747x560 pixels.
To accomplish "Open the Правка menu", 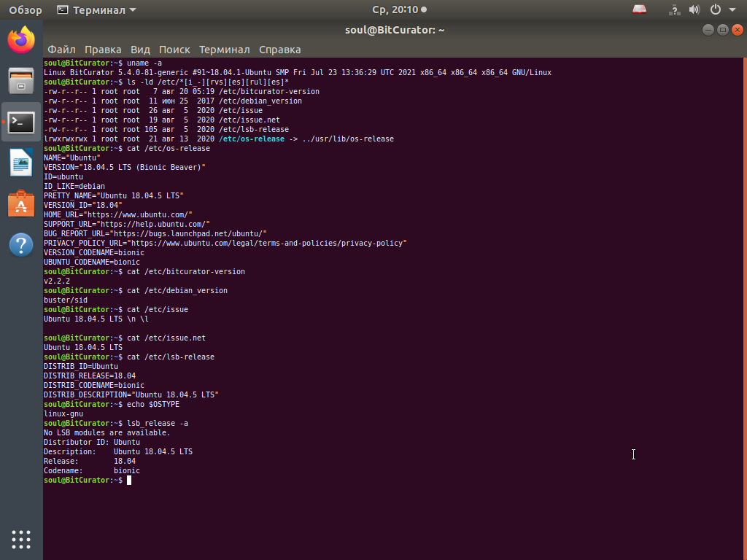I will 103,50.
